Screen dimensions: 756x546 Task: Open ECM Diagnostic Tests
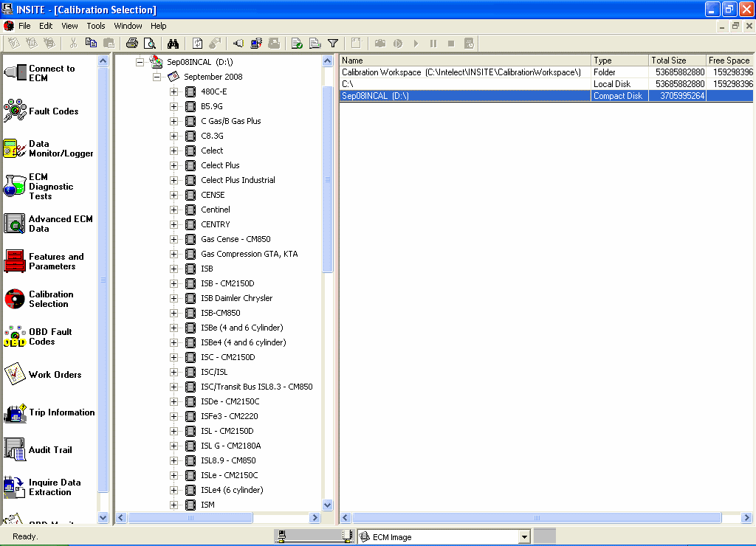coord(38,186)
